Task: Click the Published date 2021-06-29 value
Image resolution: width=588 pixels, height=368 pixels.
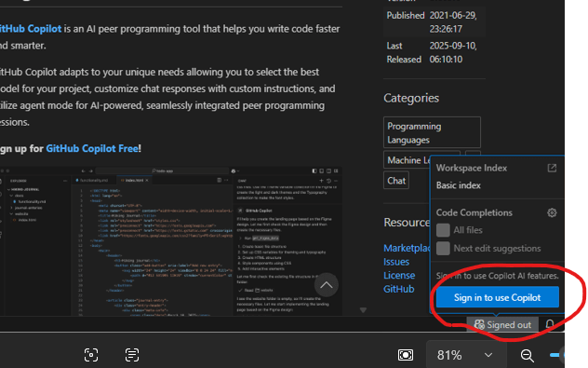Action: point(453,22)
